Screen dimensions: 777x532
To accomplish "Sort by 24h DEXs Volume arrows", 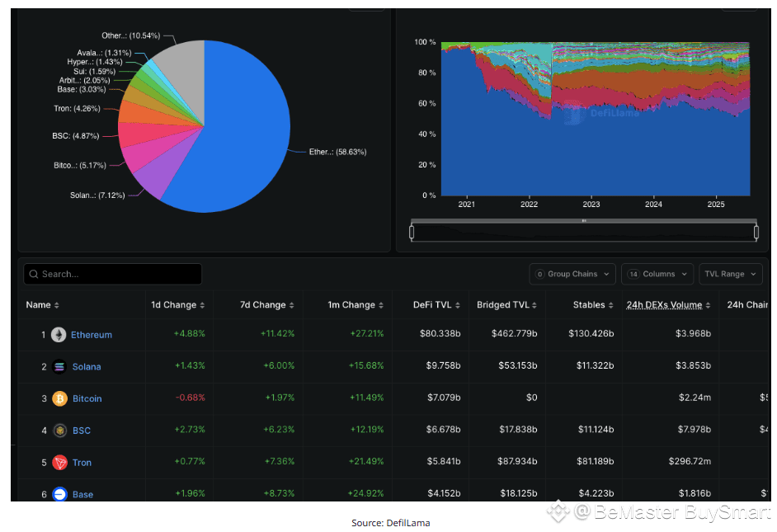I will coord(708,305).
